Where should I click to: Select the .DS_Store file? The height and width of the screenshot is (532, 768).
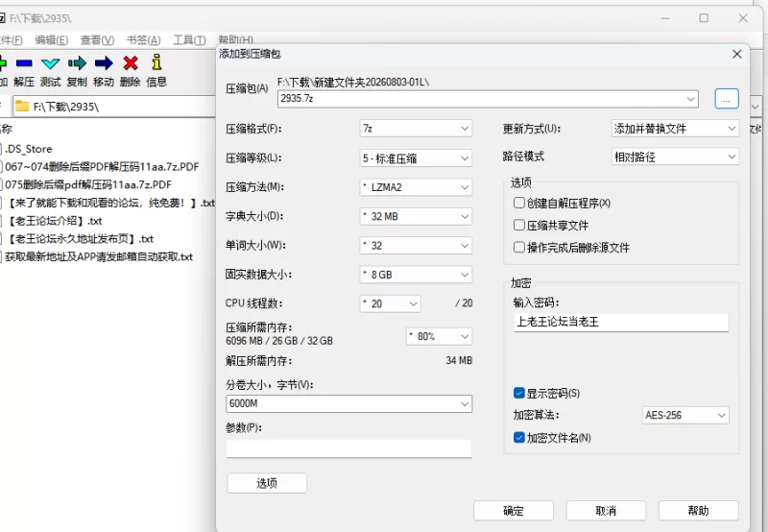click(29, 149)
